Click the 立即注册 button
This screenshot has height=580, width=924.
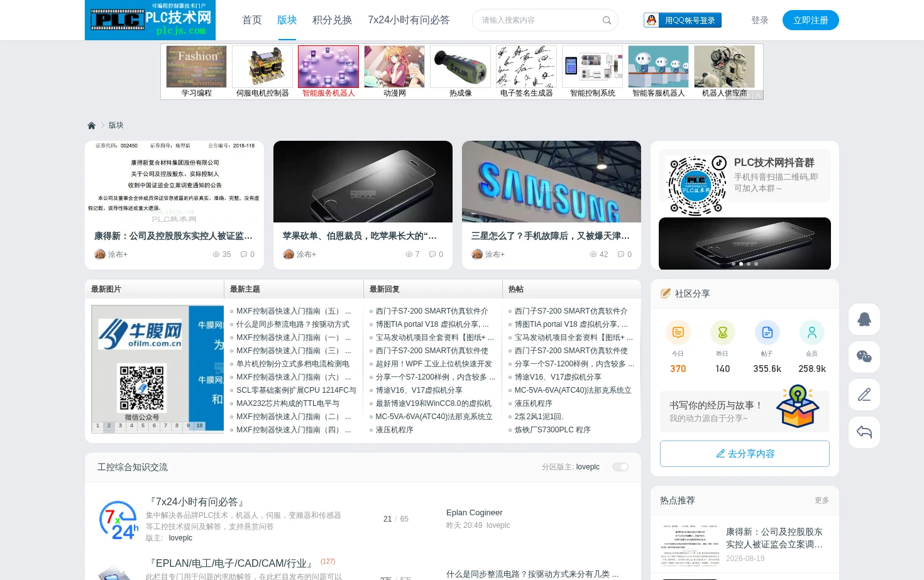811,20
